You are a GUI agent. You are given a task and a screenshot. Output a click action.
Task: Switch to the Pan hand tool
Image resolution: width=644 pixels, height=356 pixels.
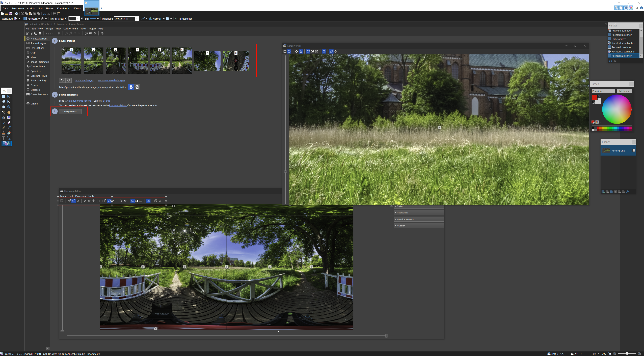tap(9, 112)
